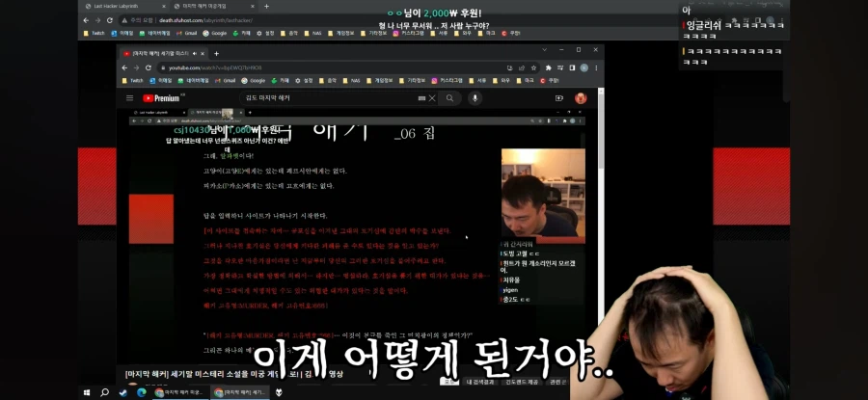The width and height of the screenshot is (868, 400).
Task: Open Chrome media controls icon
Action: click(x=560, y=67)
